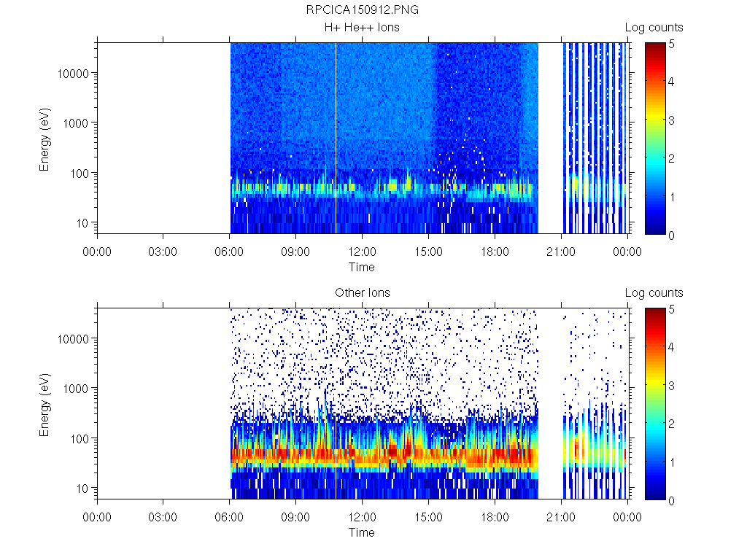Screen dimensions: 747x560
Task: Click the 100 energy label in the top panel
Action: pos(80,174)
